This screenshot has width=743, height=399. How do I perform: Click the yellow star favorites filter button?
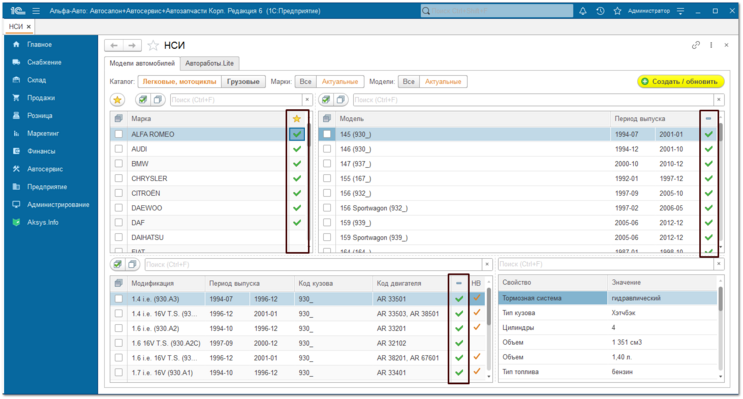(117, 100)
